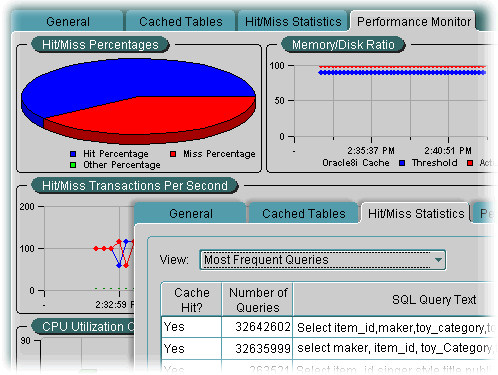Click the Cache Hit? column header
The image size is (498, 375).
(192, 300)
